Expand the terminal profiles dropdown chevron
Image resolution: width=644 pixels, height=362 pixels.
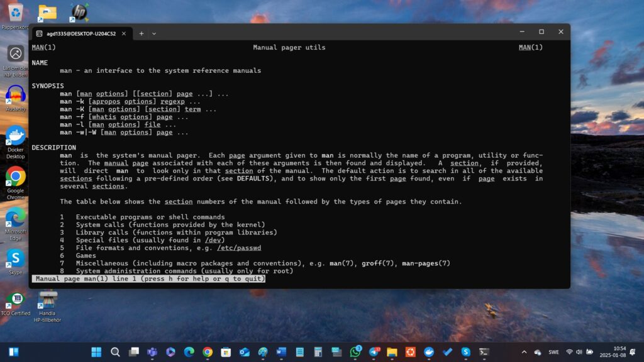[154, 33]
